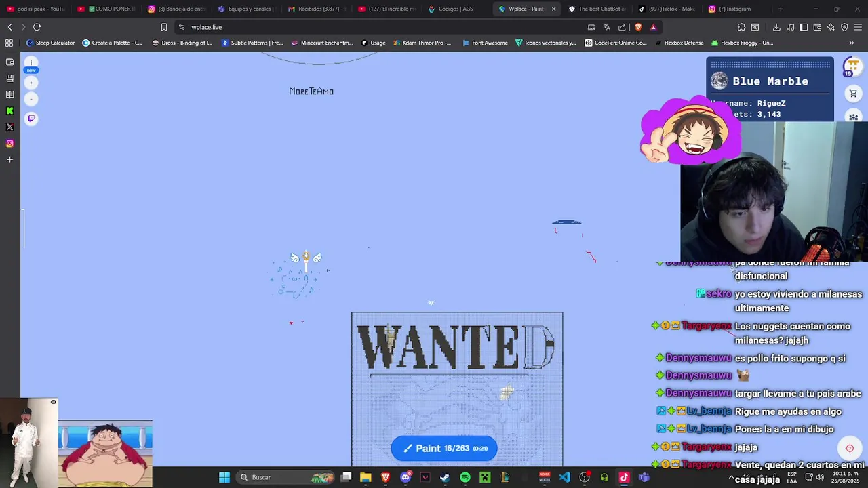Open the 'Subtle Patterns' bookmark

coord(252,43)
